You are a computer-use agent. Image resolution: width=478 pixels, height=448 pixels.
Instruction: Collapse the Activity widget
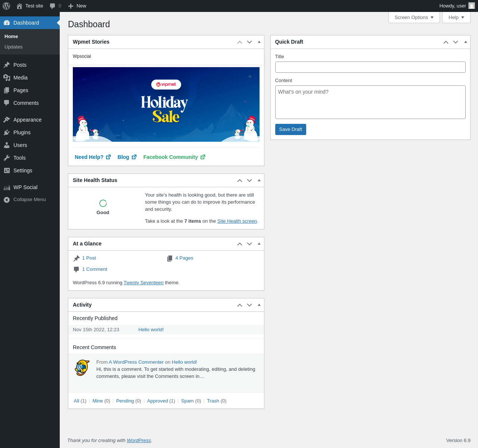click(259, 305)
